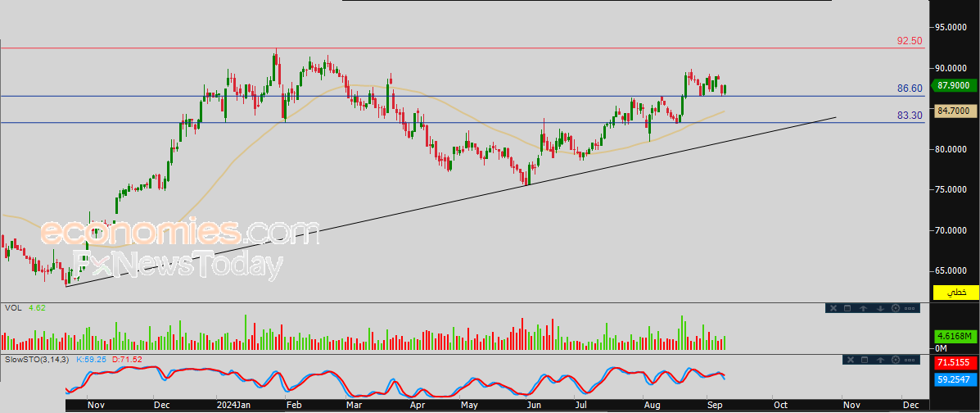This screenshot has width=980, height=413.
Task: Click the SlowSTO(3,14,3) indicator label
Action: click(38, 360)
